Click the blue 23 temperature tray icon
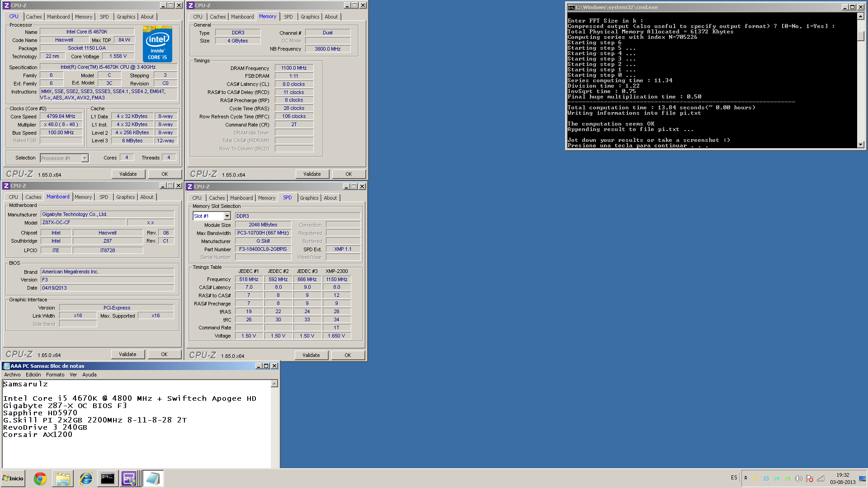The image size is (868, 488). click(x=766, y=479)
